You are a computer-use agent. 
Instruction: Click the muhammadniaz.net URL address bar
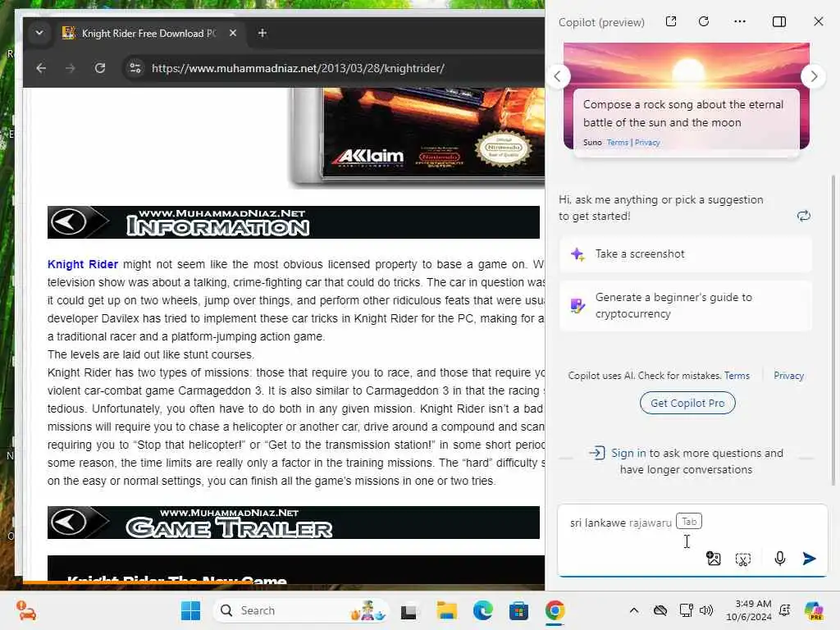(298, 69)
